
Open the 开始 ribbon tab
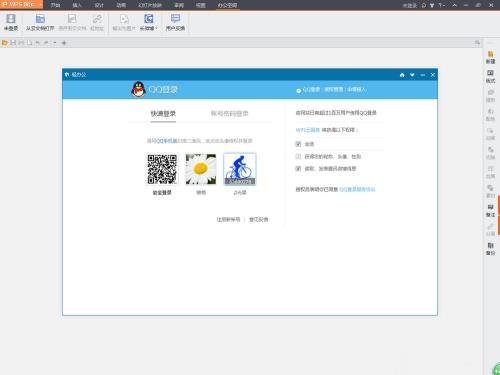55,5
